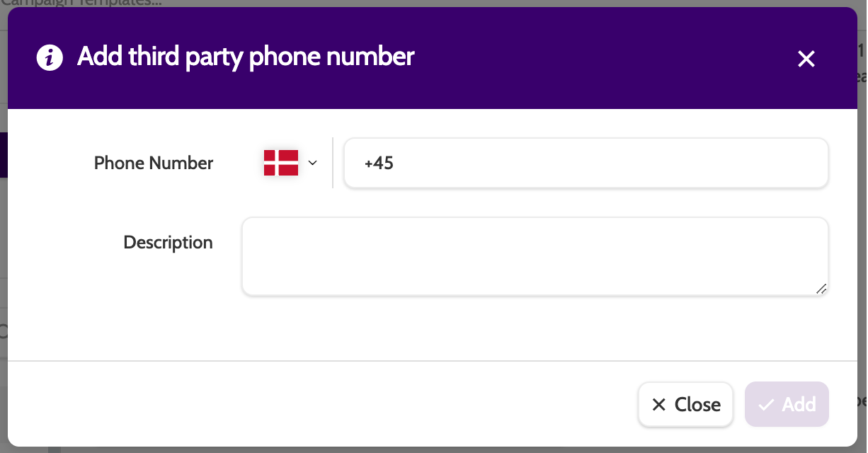This screenshot has height=453, width=868.
Task: Click the X icon inside Close button
Action: pos(658,405)
